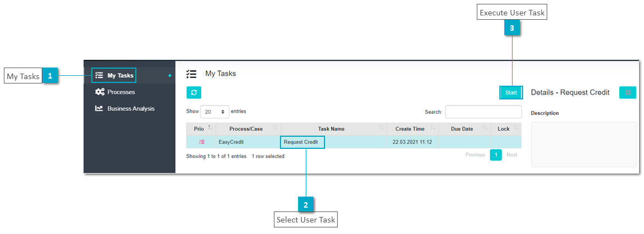
Task: Sort table by Process/Case column
Action: [x=249, y=129]
